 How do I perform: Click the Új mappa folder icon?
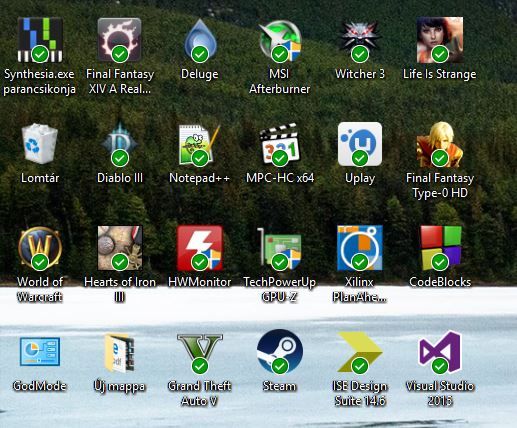point(120,352)
